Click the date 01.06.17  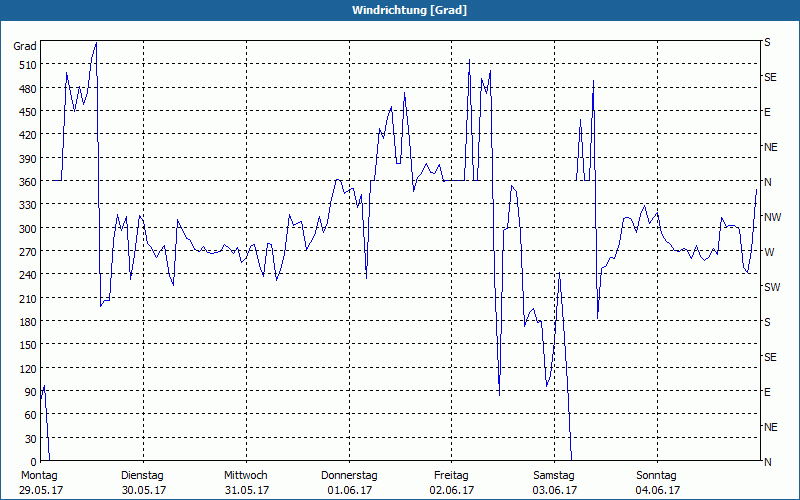point(349,490)
